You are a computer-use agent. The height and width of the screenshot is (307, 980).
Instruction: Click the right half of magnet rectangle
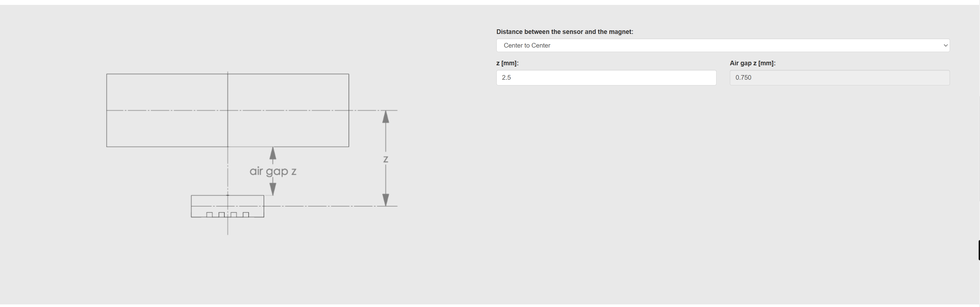point(288,111)
